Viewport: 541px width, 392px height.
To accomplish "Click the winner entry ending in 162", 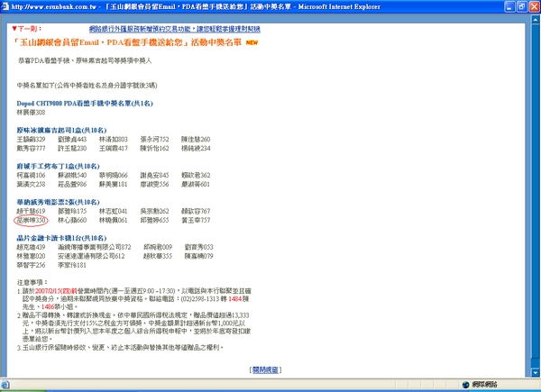I will [x=154, y=149].
